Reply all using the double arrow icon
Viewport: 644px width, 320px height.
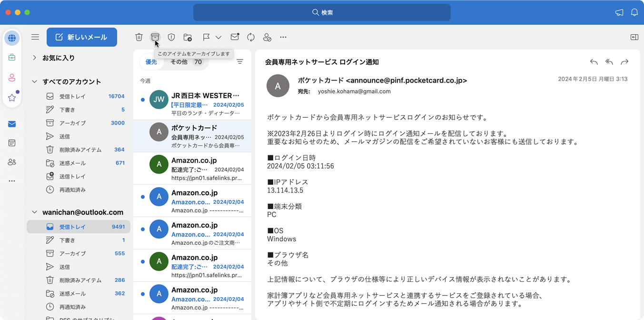coord(609,62)
